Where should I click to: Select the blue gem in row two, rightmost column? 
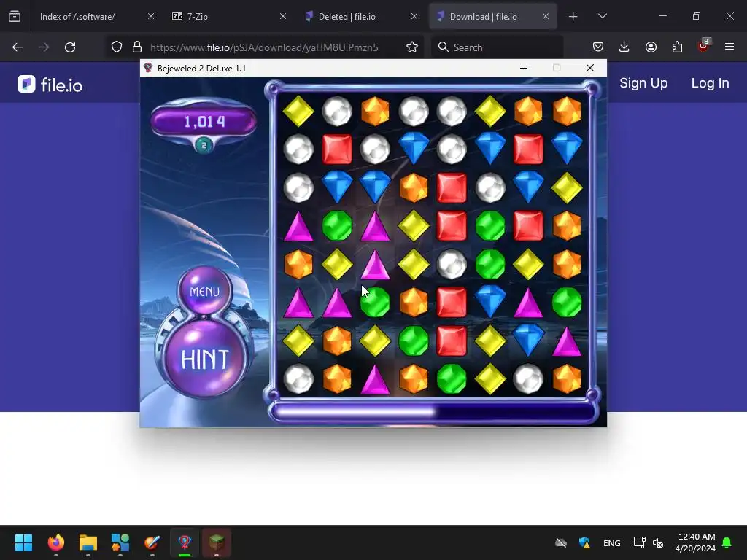click(566, 149)
